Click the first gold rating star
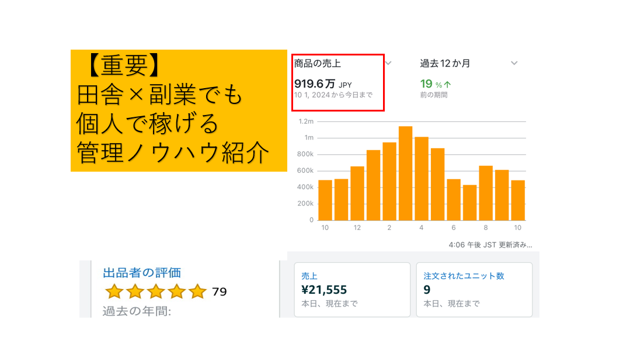The width and height of the screenshot is (644, 355). pyautogui.click(x=114, y=291)
